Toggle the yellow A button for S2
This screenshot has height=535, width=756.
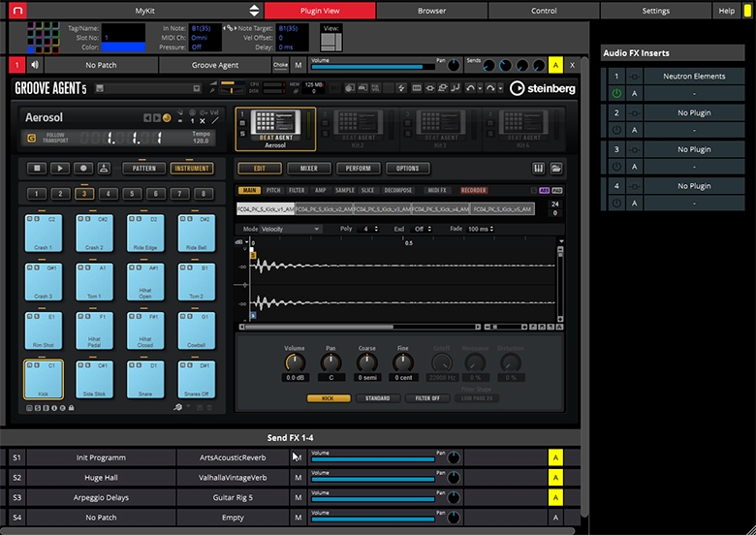point(555,478)
